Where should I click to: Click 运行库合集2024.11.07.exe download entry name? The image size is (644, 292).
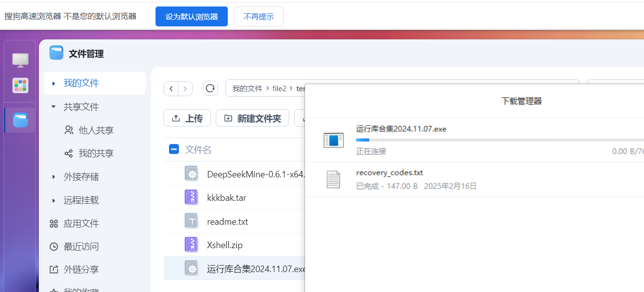point(401,129)
